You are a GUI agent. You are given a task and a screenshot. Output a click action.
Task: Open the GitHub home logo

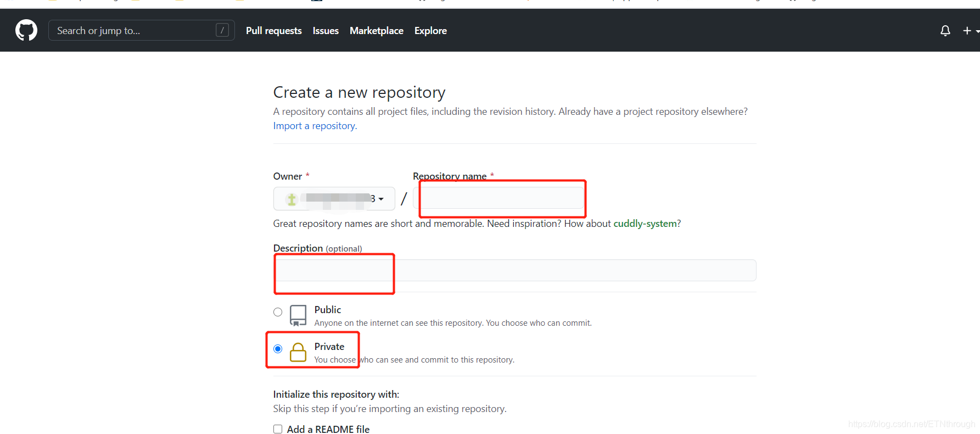coord(26,30)
